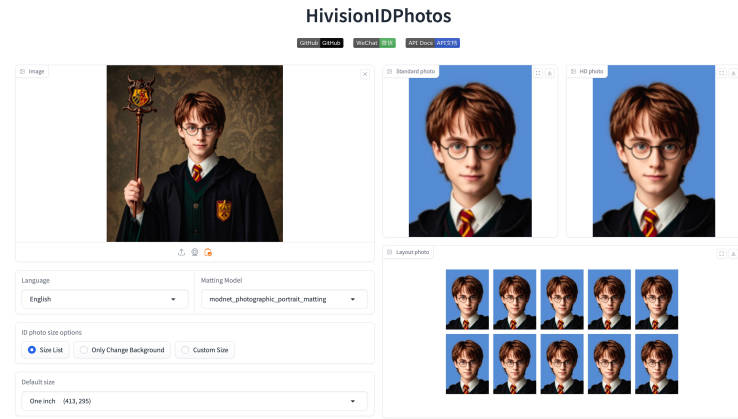Image resolution: width=738 pixels, height=419 pixels.
Task: Select the Size List radio option
Action: point(45,350)
